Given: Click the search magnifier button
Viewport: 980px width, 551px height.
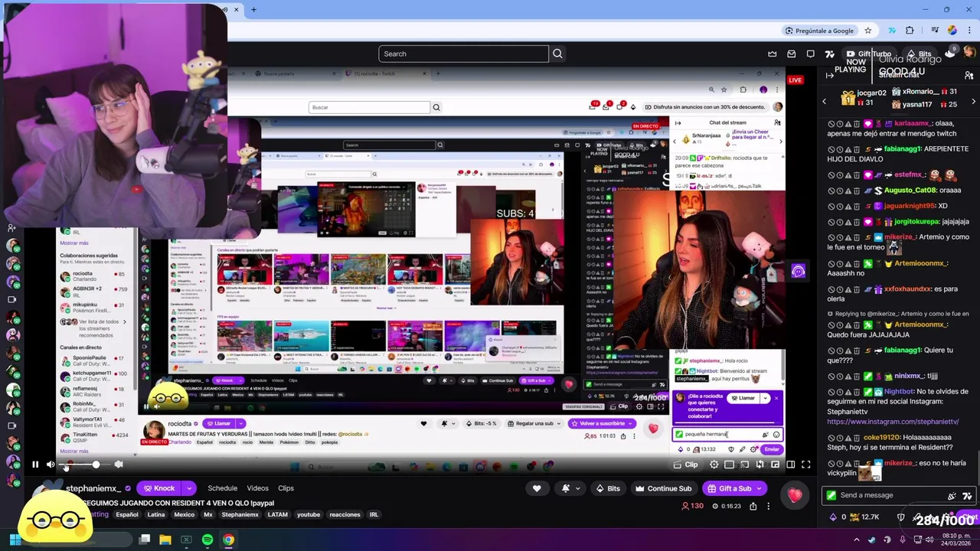Looking at the screenshot, I should [557, 54].
